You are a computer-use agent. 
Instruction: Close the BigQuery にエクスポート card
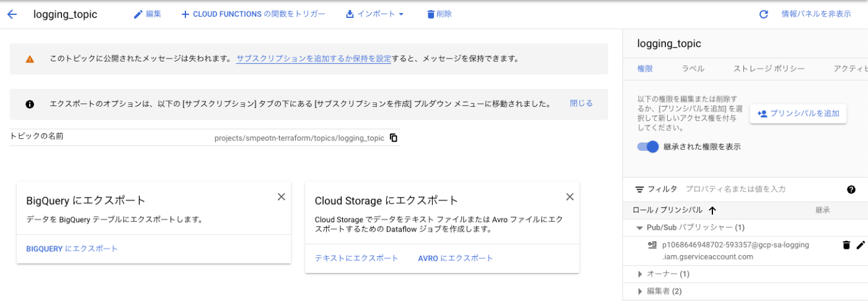click(281, 197)
